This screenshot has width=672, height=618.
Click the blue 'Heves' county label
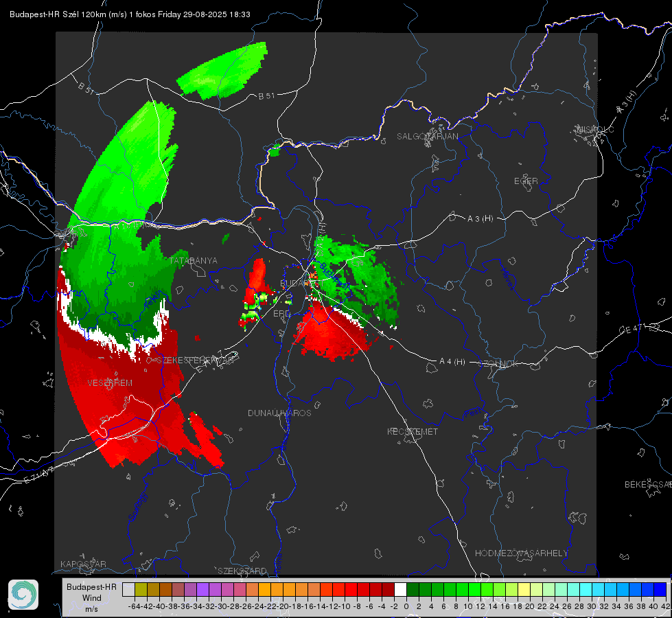coord(507,279)
